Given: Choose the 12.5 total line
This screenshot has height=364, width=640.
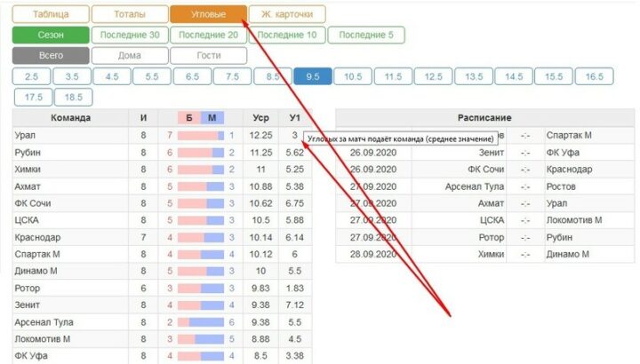Looking at the screenshot, I should pyautogui.click(x=434, y=76).
